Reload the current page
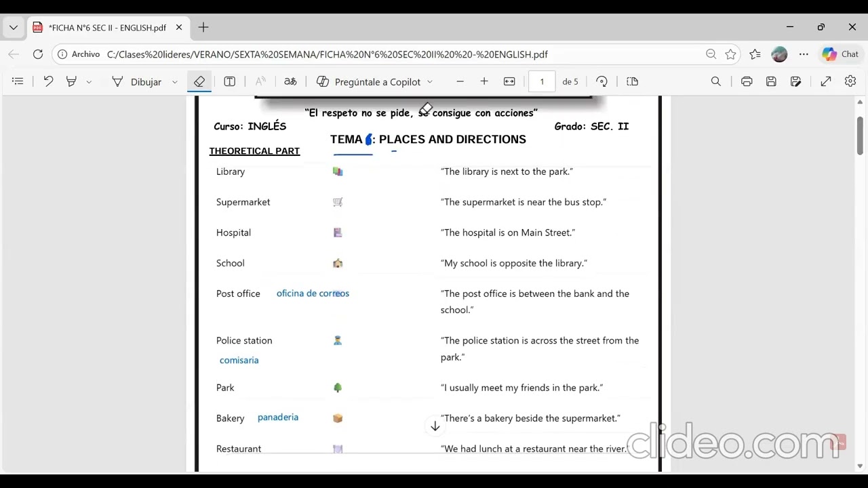 click(x=38, y=54)
